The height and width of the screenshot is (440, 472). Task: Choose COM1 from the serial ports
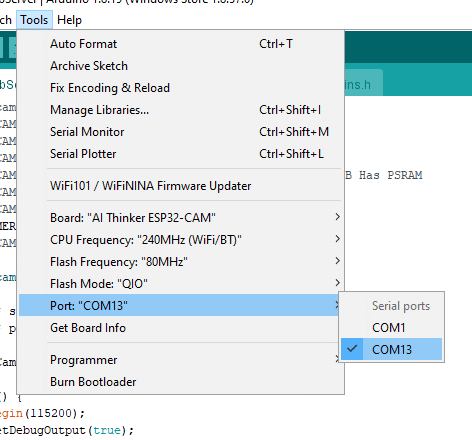pyautogui.click(x=392, y=327)
